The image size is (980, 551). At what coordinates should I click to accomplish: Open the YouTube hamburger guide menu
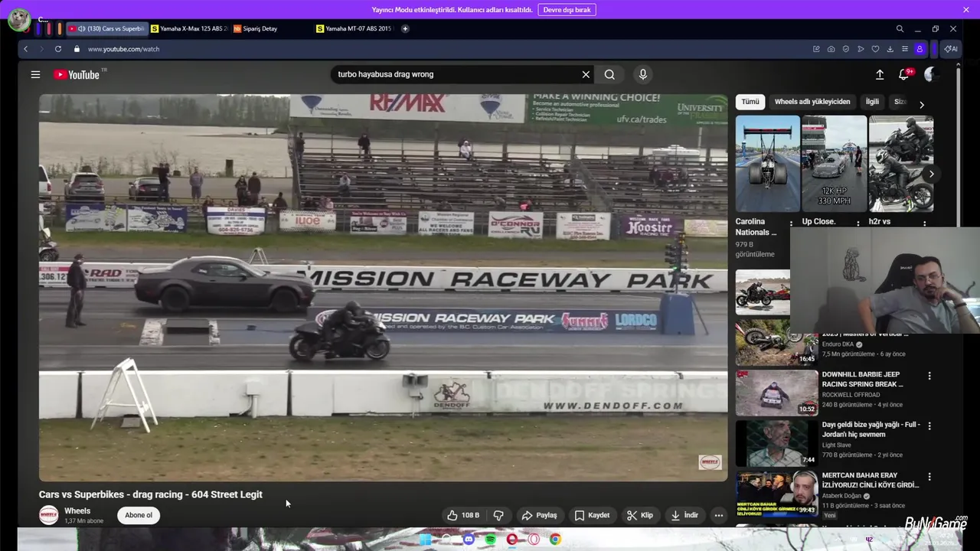(35, 74)
